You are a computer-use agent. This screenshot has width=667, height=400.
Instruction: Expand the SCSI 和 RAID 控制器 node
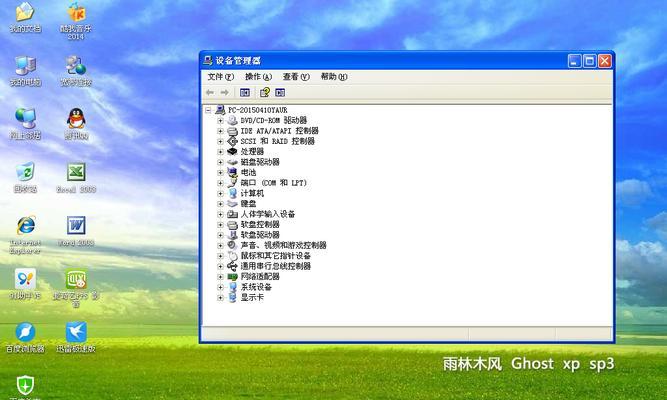coord(220,141)
